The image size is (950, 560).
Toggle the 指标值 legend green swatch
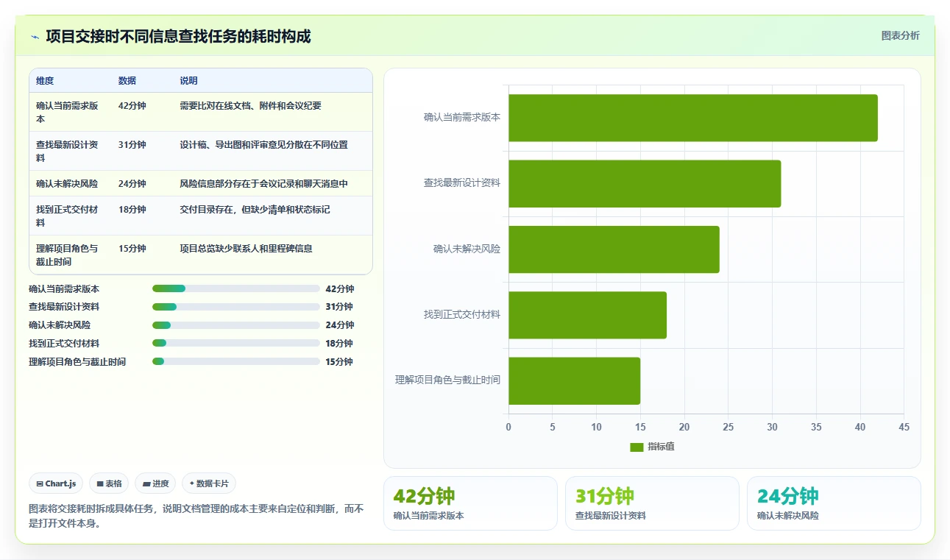point(637,447)
